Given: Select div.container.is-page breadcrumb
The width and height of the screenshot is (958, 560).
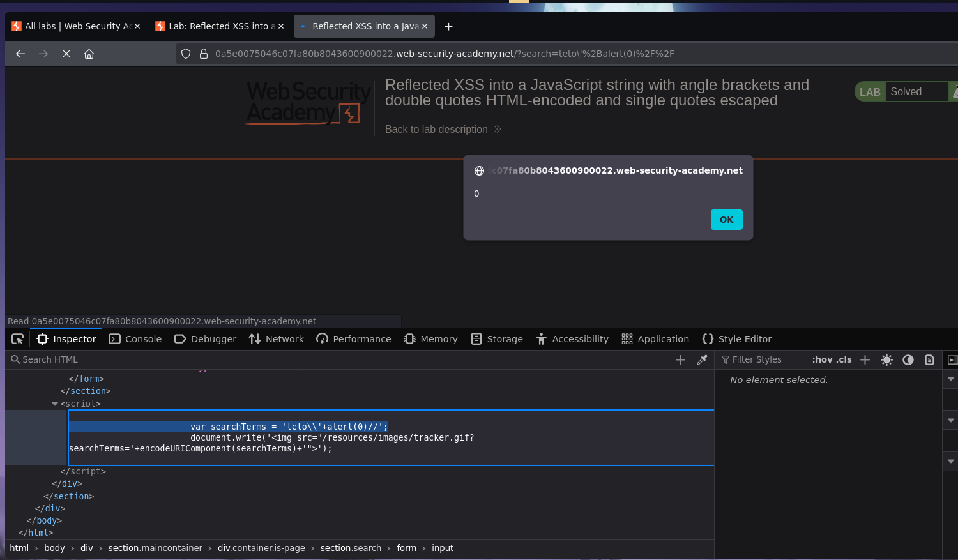Looking at the screenshot, I should [261, 548].
